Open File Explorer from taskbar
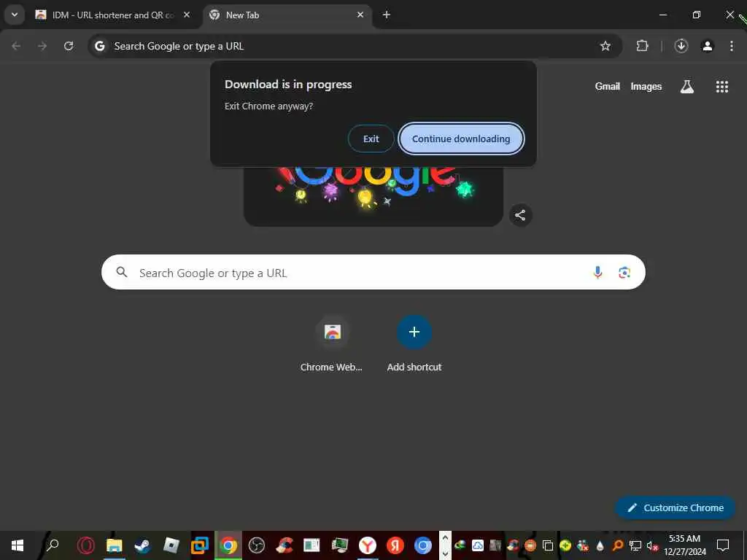The width and height of the screenshot is (747, 560). point(115,545)
